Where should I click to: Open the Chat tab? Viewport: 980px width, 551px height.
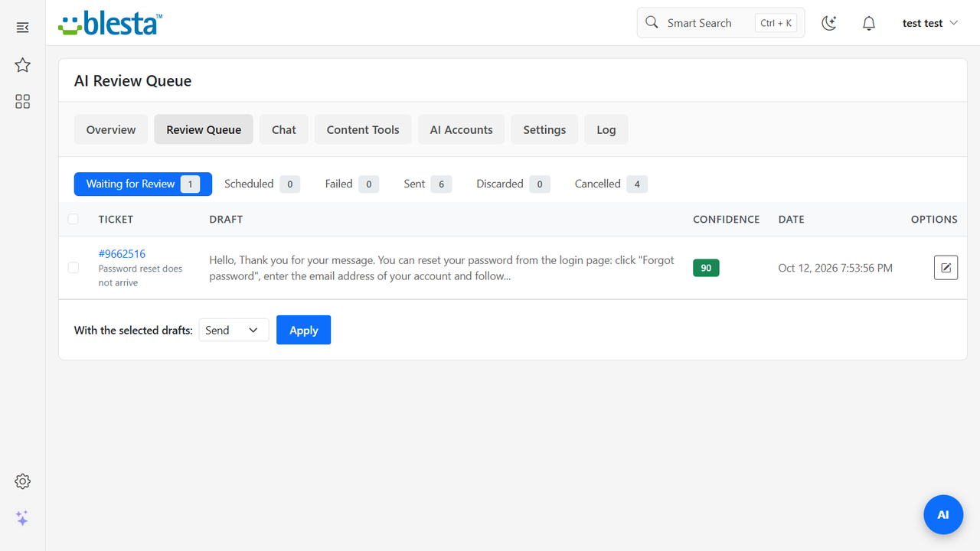[284, 129]
